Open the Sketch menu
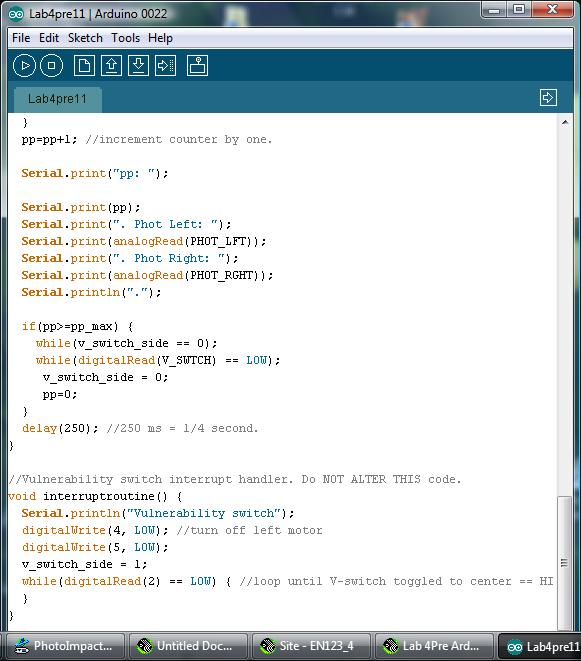This screenshot has height=661, width=581. click(x=85, y=38)
